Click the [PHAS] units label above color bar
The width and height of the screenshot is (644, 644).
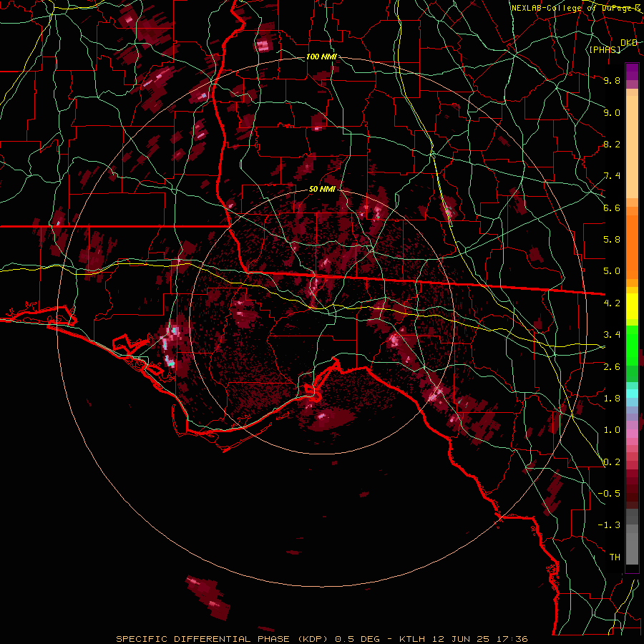point(605,49)
